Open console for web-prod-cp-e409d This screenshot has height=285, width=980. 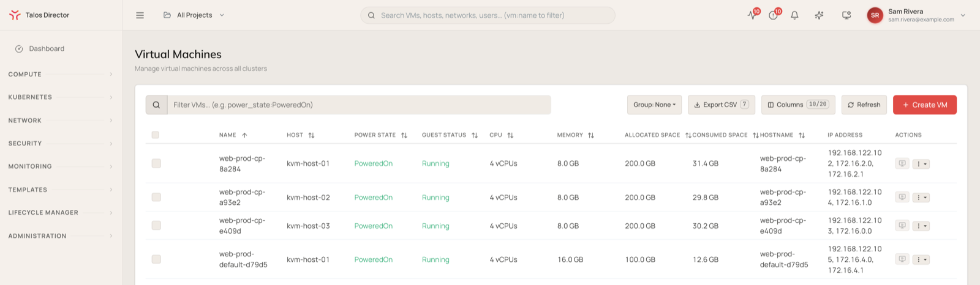pos(902,226)
